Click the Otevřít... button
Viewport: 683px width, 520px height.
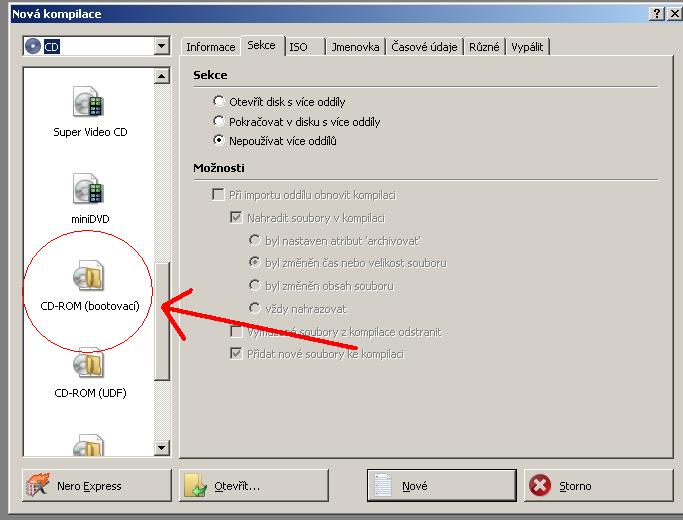pyautogui.click(x=254, y=485)
